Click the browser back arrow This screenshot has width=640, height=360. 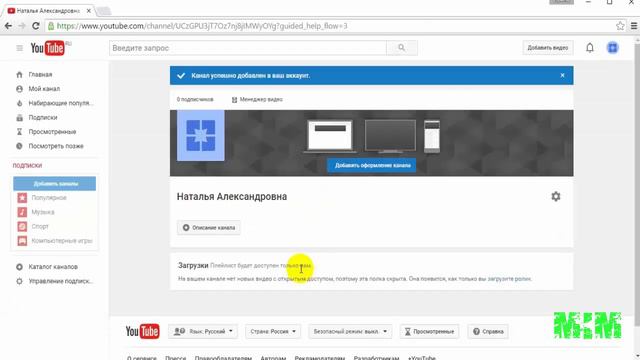pyautogui.click(x=8, y=26)
